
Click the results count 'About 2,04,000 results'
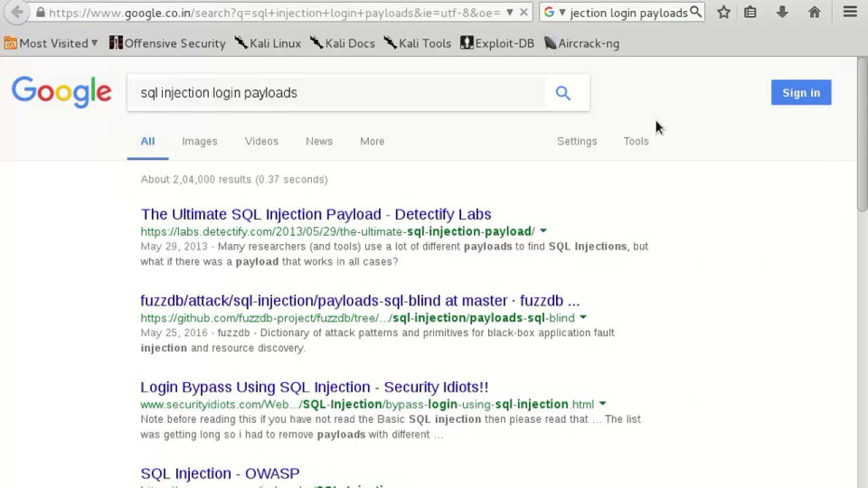[234, 180]
